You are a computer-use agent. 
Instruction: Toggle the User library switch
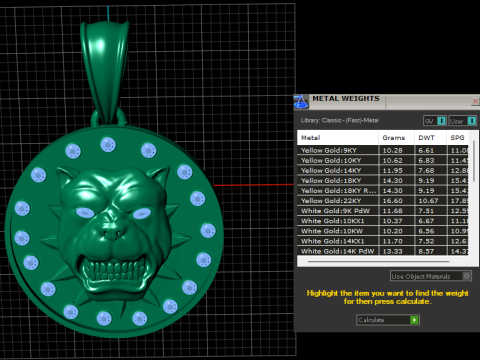[463, 121]
